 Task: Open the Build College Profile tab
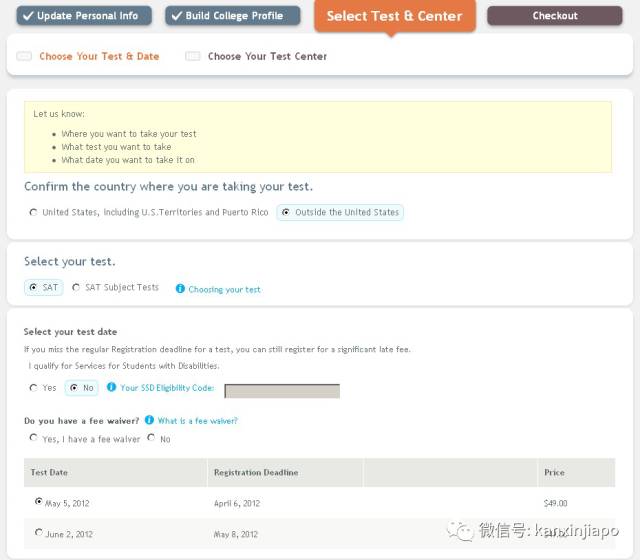232,16
